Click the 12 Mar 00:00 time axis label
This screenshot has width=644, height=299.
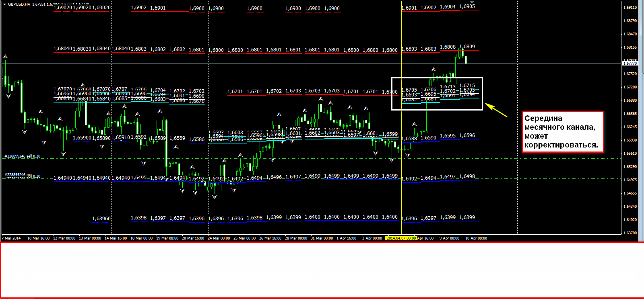[x=64, y=238]
